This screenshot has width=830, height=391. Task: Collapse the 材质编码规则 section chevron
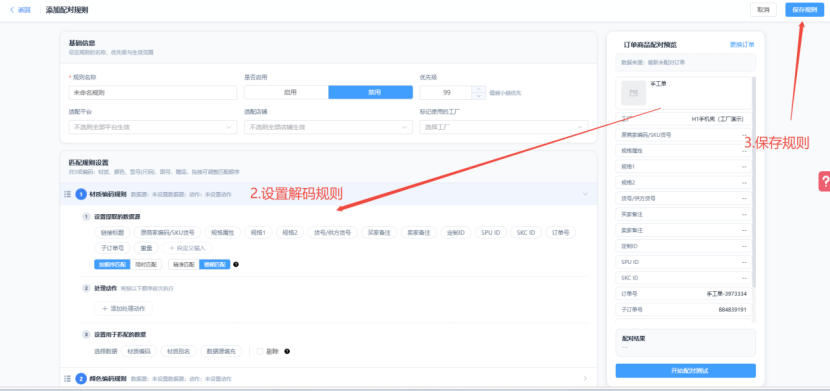pos(585,194)
